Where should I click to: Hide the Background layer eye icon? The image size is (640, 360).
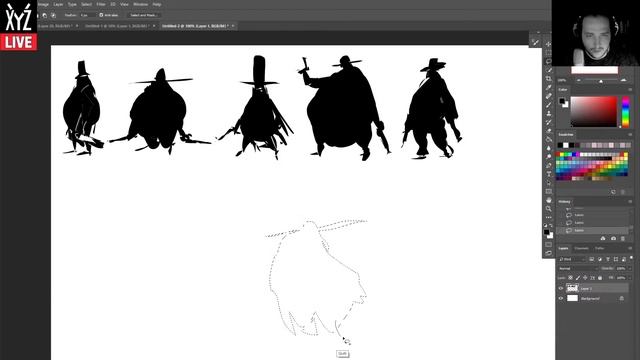(561, 298)
